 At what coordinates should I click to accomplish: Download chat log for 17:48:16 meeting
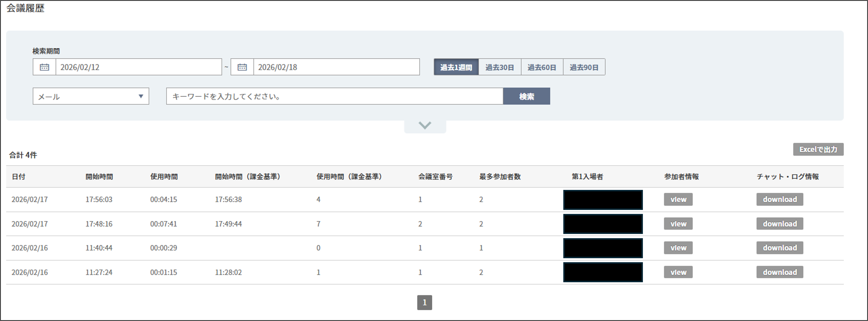(779, 224)
